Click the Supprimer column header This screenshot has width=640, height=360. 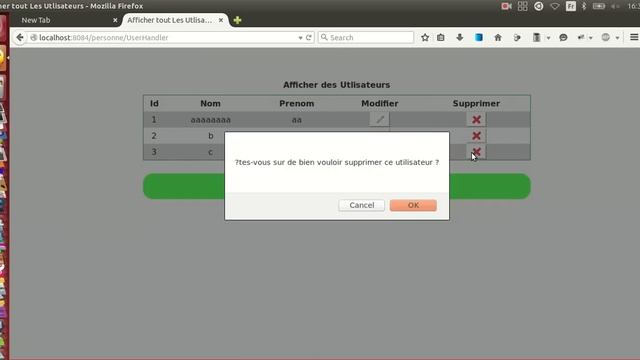tap(476, 104)
